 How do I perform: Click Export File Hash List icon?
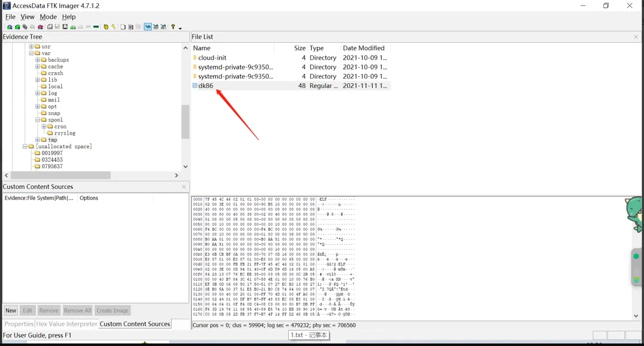(x=131, y=27)
